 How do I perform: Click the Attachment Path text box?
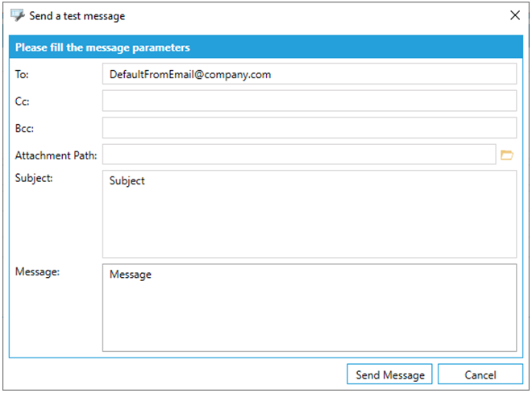tap(298, 155)
